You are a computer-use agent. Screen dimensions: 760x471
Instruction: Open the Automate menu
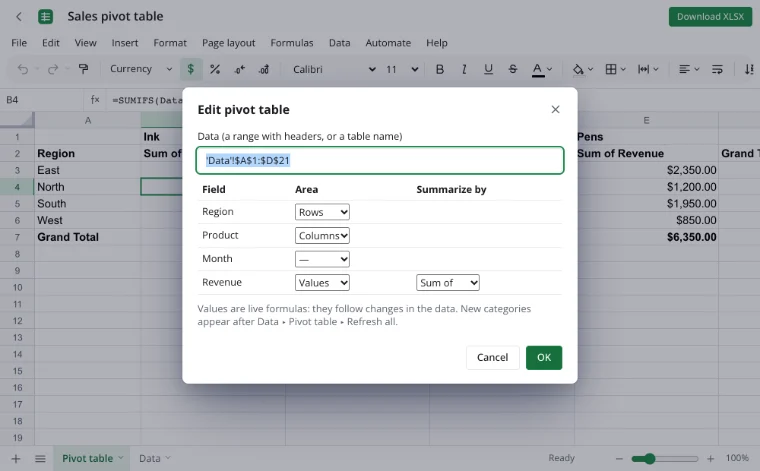click(x=388, y=43)
